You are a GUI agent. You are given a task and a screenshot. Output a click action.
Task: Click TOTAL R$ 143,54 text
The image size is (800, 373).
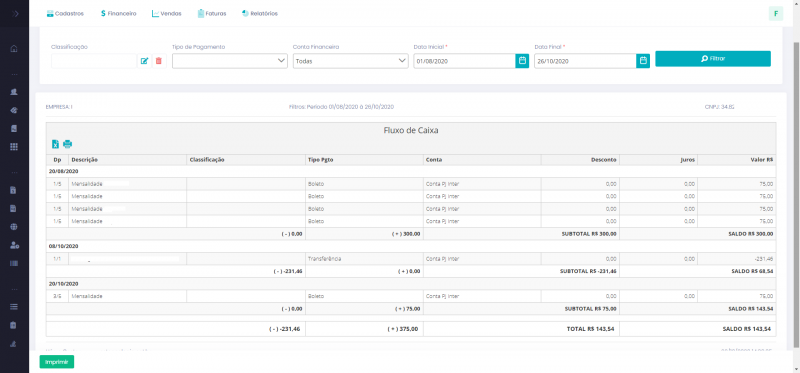coord(590,329)
